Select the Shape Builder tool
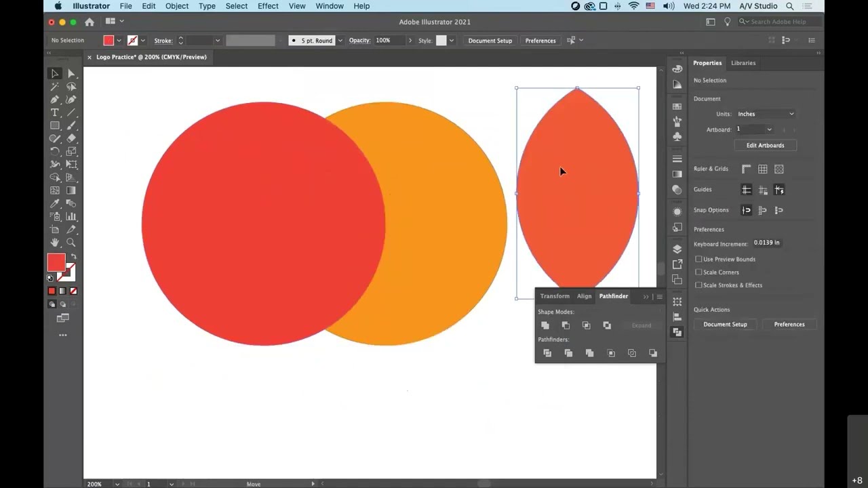The image size is (868, 488). coord(55,178)
